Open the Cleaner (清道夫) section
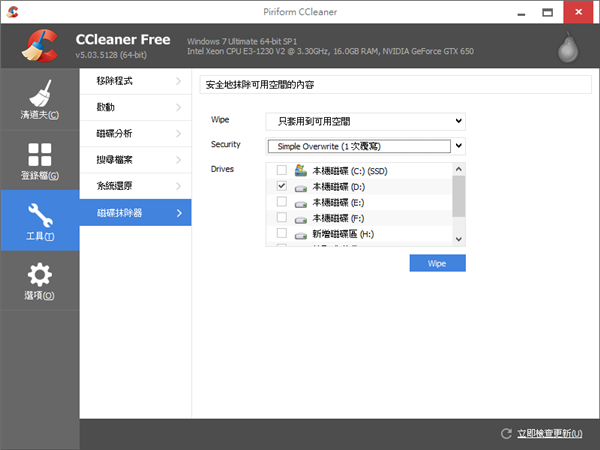The height and width of the screenshot is (450, 600). pos(40,99)
